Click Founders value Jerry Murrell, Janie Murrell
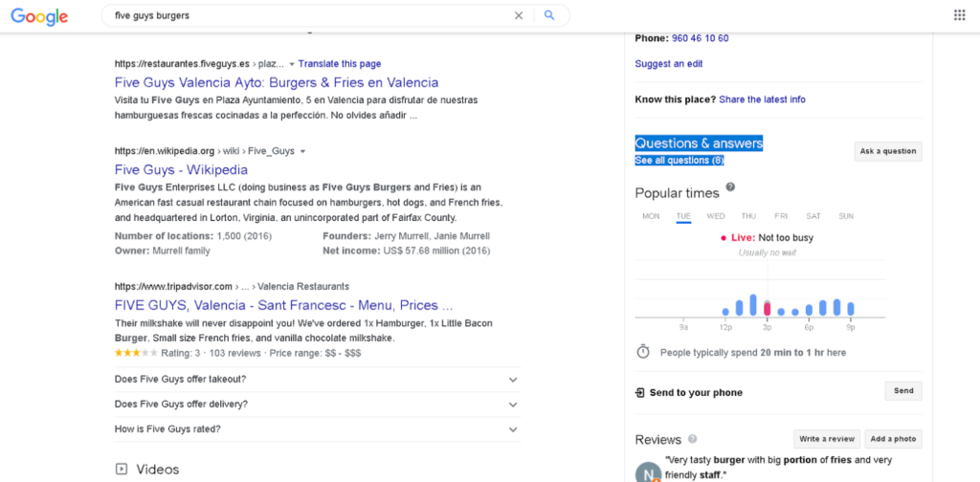This screenshot has width=980, height=482. pos(432,236)
